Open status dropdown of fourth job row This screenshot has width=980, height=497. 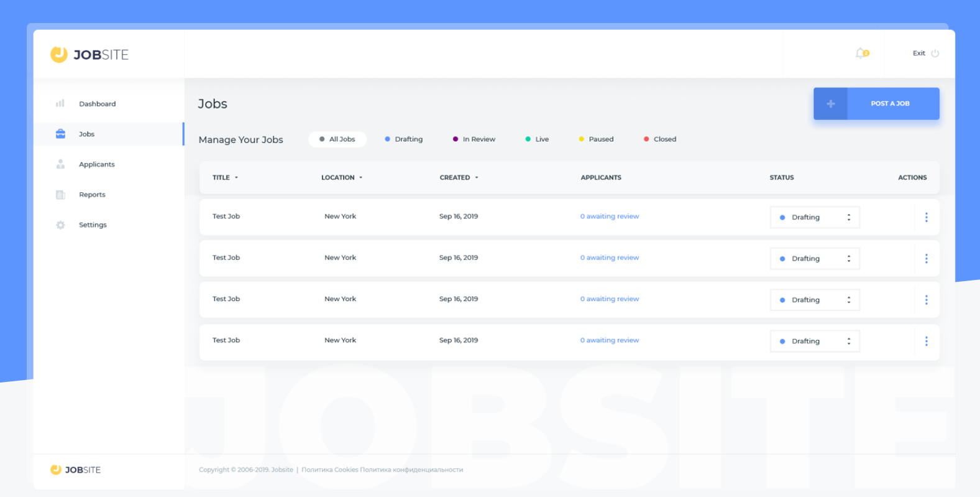coord(815,341)
